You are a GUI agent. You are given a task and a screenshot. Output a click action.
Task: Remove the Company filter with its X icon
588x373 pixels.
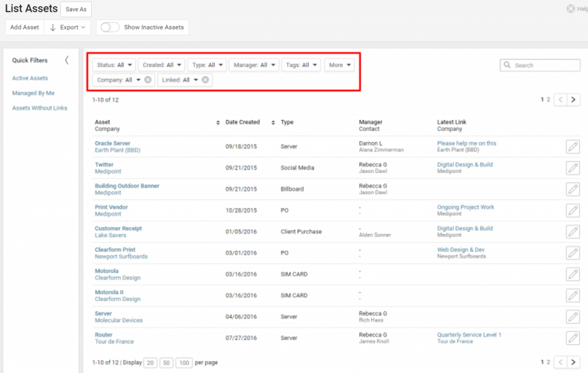[x=148, y=80]
